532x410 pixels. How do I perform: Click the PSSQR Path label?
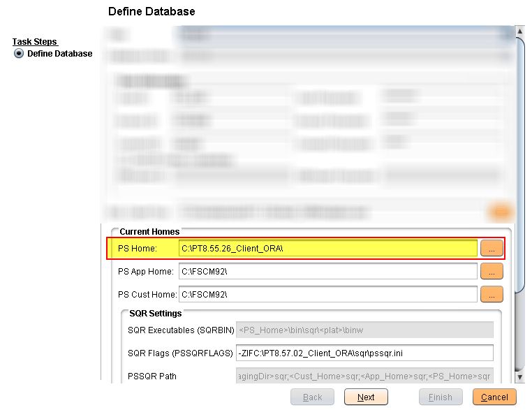pyautogui.click(x=152, y=376)
